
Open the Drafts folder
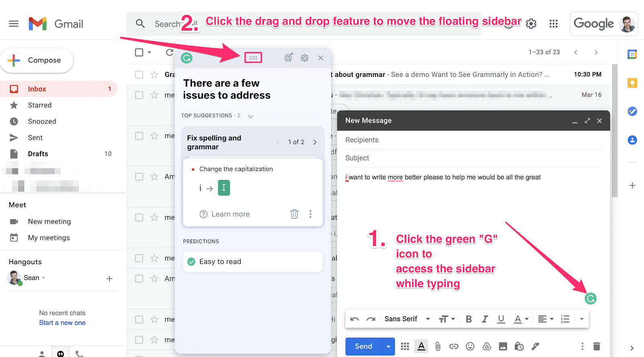59,154
